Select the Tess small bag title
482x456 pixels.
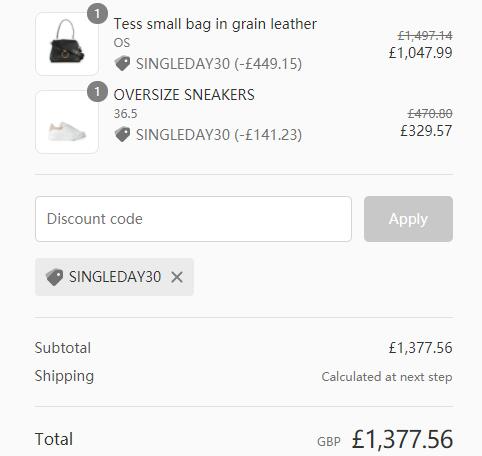click(x=215, y=24)
